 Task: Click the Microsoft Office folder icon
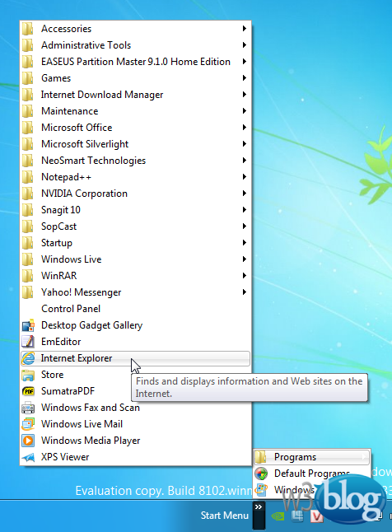28,128
